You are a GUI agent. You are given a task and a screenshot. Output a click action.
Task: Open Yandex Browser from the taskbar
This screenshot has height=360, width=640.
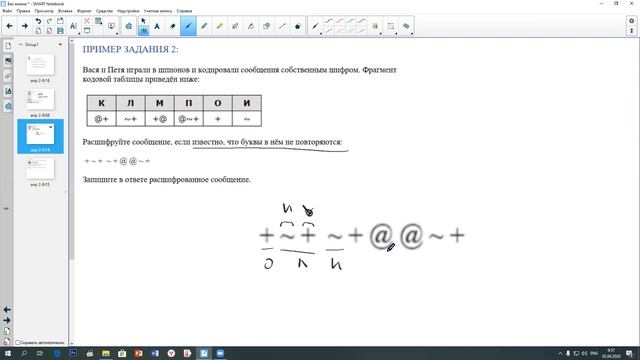click(171, 353)
